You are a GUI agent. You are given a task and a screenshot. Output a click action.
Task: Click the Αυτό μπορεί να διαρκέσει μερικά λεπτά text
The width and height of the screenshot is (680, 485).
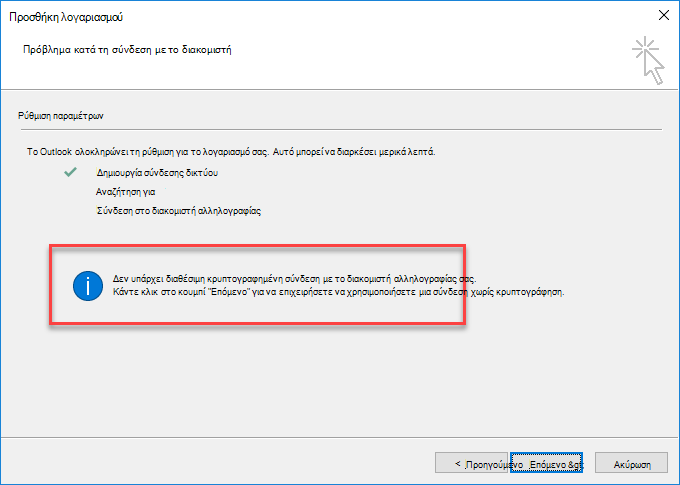tap(354, 152)
